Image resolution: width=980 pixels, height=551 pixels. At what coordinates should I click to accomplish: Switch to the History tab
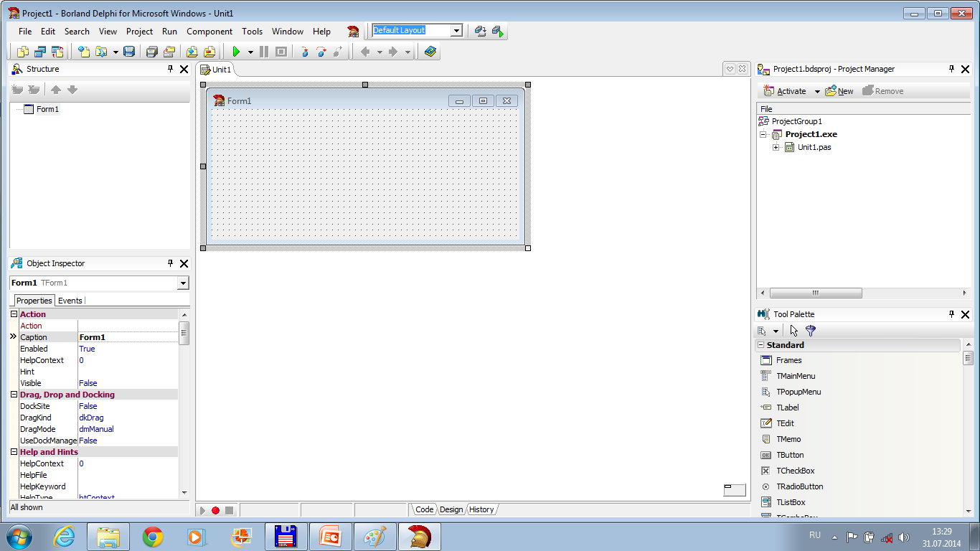point(481,509)
